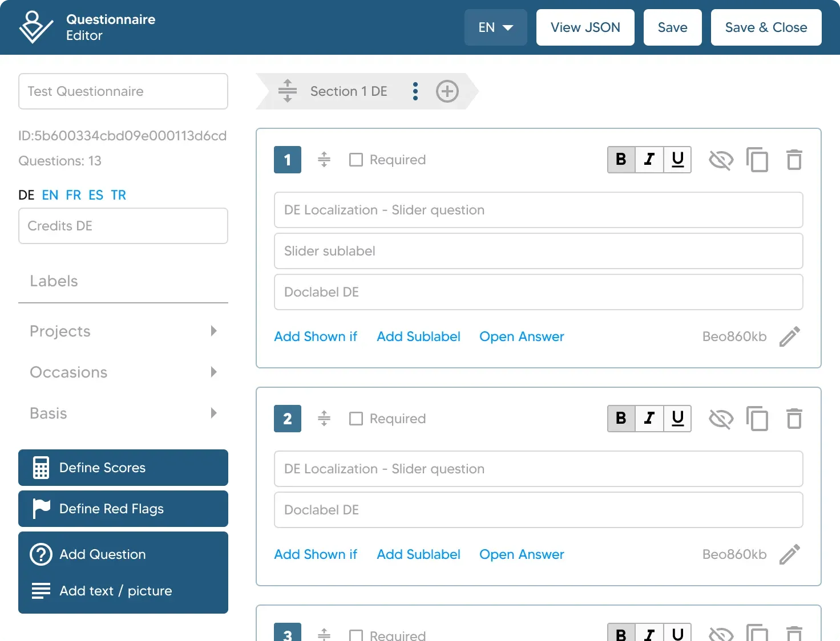Apply italic formatting on question 2
Viewport: 840px width, 641px height.
tap(649, 419)
